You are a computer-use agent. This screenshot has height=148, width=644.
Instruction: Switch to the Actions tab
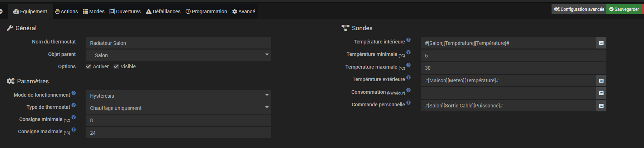66,11
